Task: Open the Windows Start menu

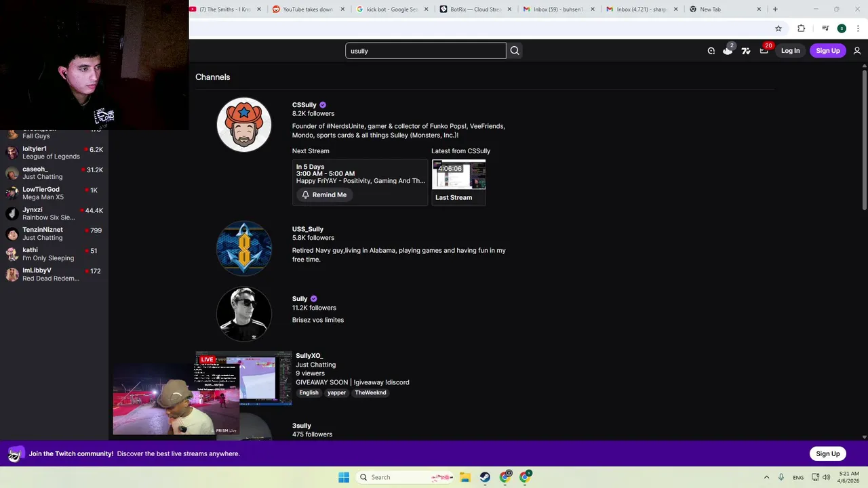Action: coord(344,477)
